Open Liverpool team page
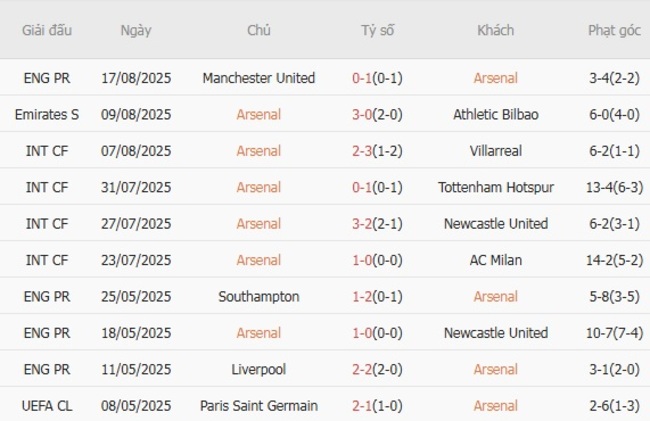 point(258,369)
